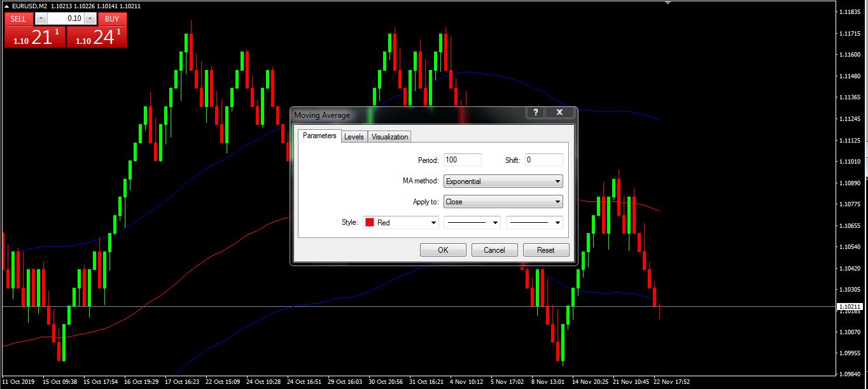
Task: Click the BUY button on the one-click trading panel
Action: (112, 19)
